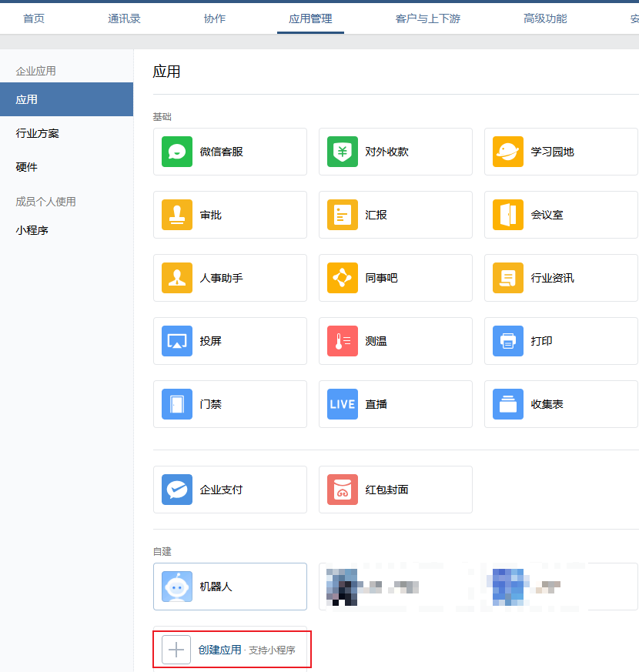Image resolution: width=639 pixels, height=672 pixels.
Task: Open 小程序 in the left sidebar
Action: click(x=32, y=229)
